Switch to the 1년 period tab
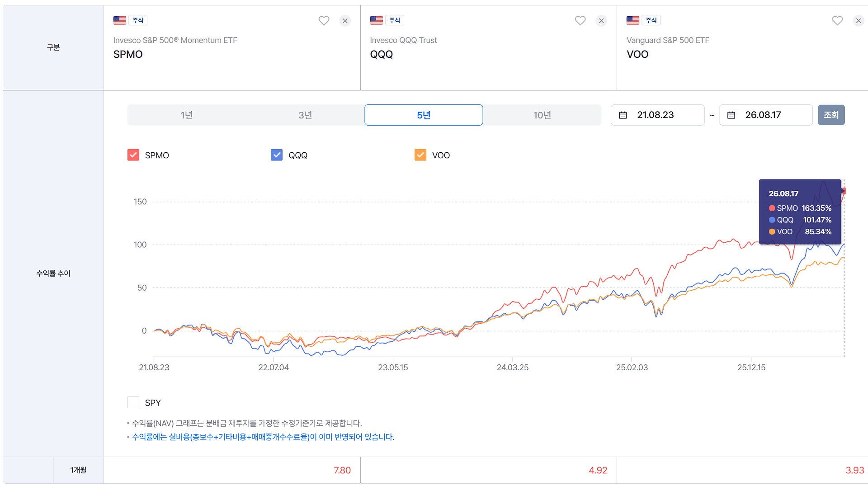Image resolution: width=868 pixels, height=486 pixels. pyautogui.click(x=187, y=115)
